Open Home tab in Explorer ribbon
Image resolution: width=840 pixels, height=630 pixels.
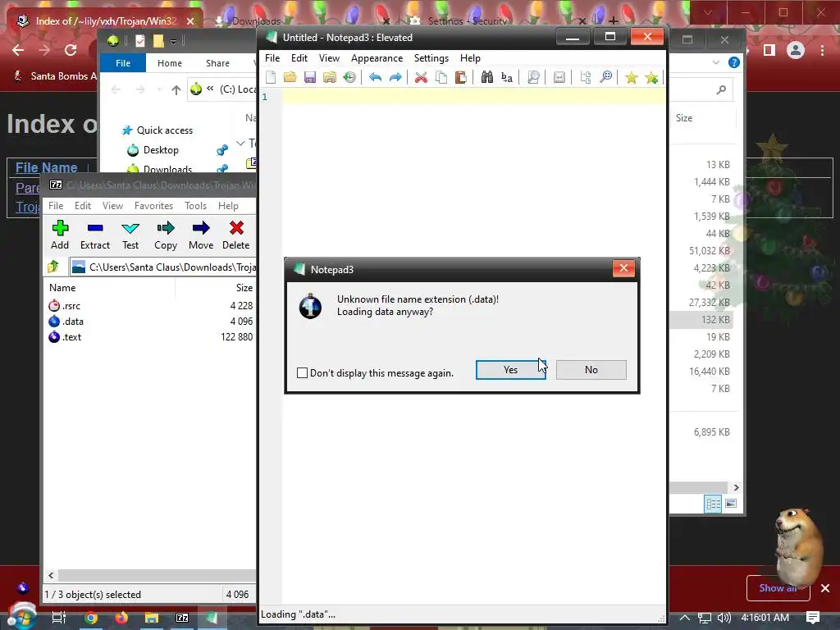tap(169, 63)
